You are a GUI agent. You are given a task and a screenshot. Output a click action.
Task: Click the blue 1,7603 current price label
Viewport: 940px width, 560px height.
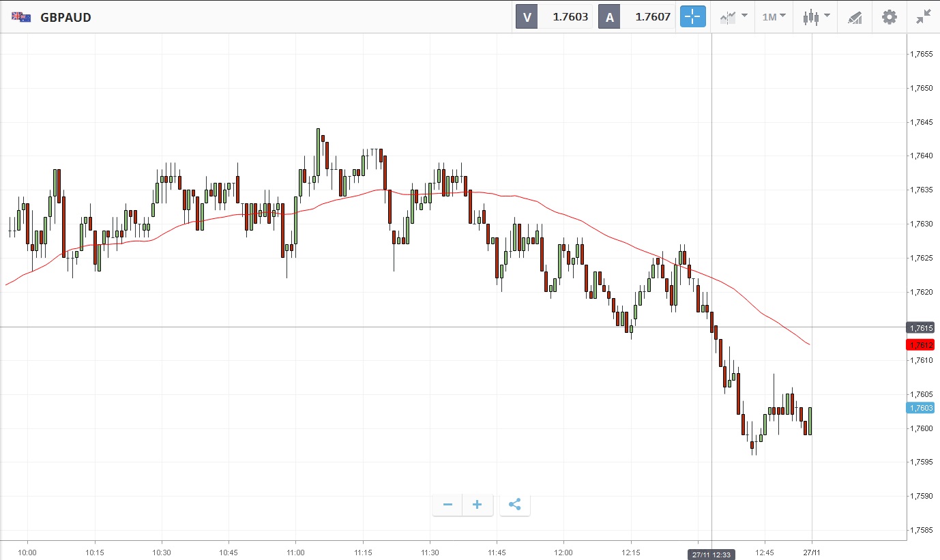coord(920,408)
